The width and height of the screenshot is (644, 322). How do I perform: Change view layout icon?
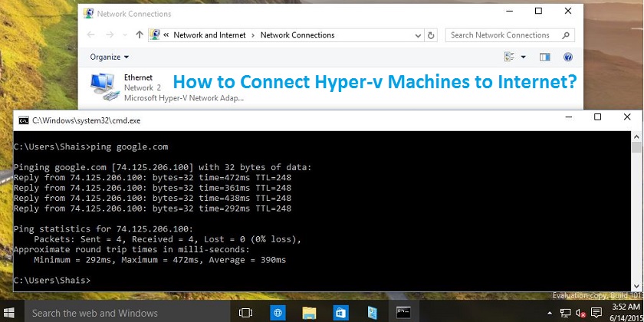509,57
